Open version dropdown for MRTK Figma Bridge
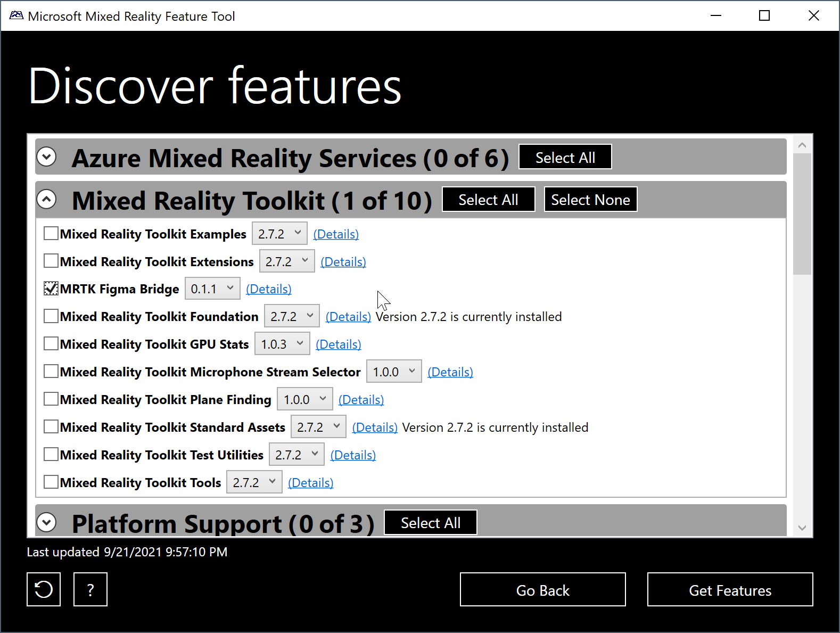 [x=212, y=289]
